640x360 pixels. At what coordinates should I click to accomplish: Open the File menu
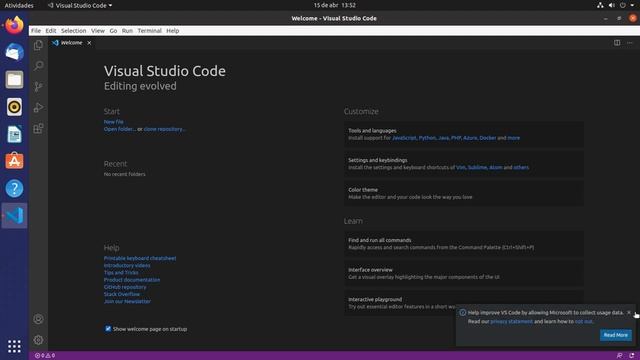(36, 31)
